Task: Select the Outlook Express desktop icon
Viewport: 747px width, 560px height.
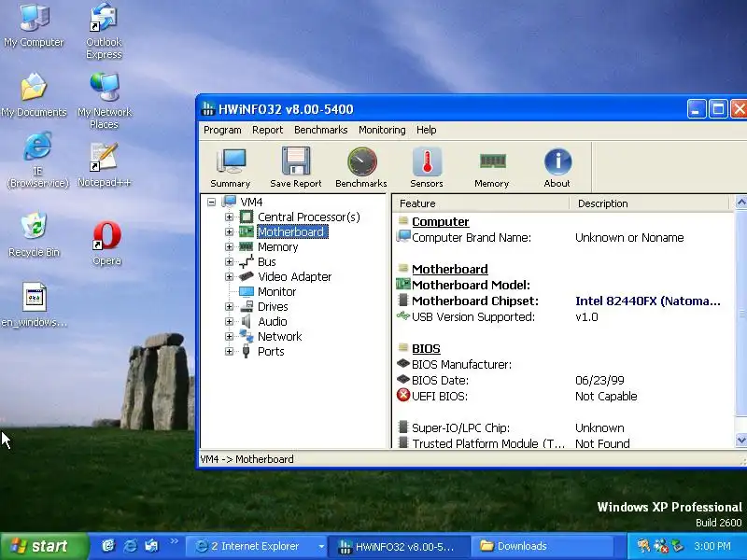Action: click(x=105, y=32)
